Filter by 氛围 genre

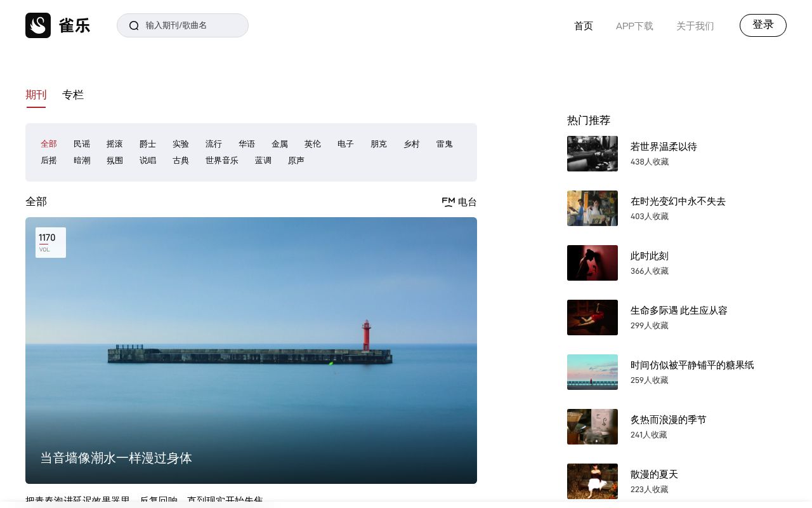[115, 161]
